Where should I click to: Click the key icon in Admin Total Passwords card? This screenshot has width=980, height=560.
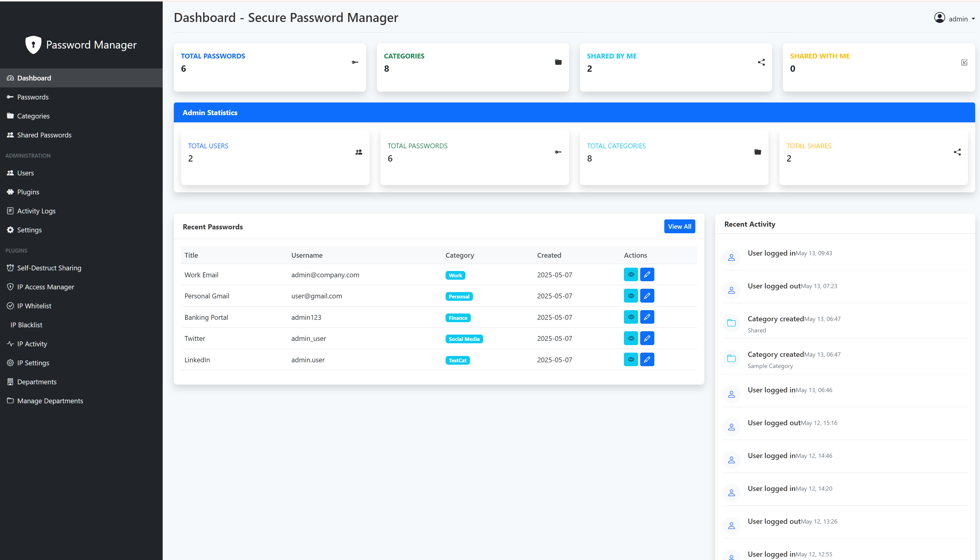click(x=558, y=152)
